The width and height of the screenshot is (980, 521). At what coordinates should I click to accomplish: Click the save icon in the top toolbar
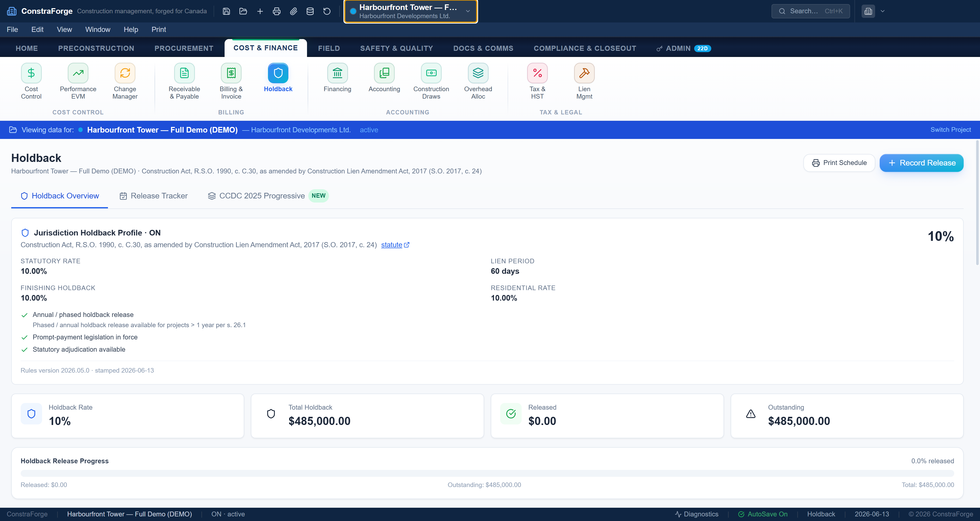[226, 11]
